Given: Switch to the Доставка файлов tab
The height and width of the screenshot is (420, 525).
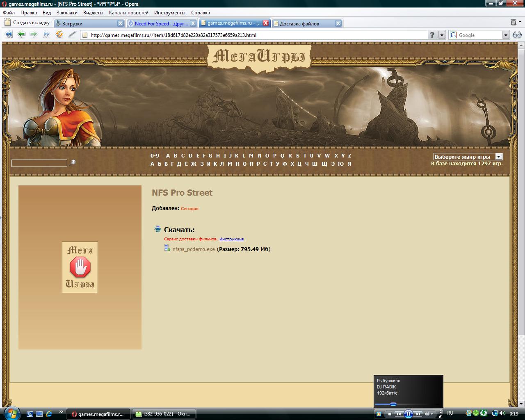Looking at the screenshot, I should pos(307,23).
